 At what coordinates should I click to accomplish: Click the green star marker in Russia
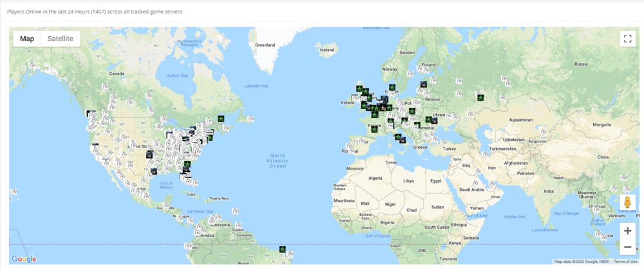[480, 97]
